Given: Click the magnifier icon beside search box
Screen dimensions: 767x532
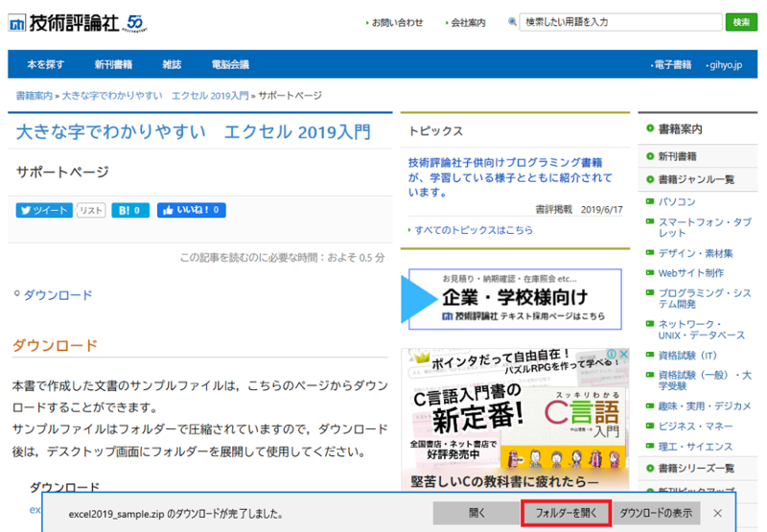Looking at the screenshot, I should pos(512,22).
